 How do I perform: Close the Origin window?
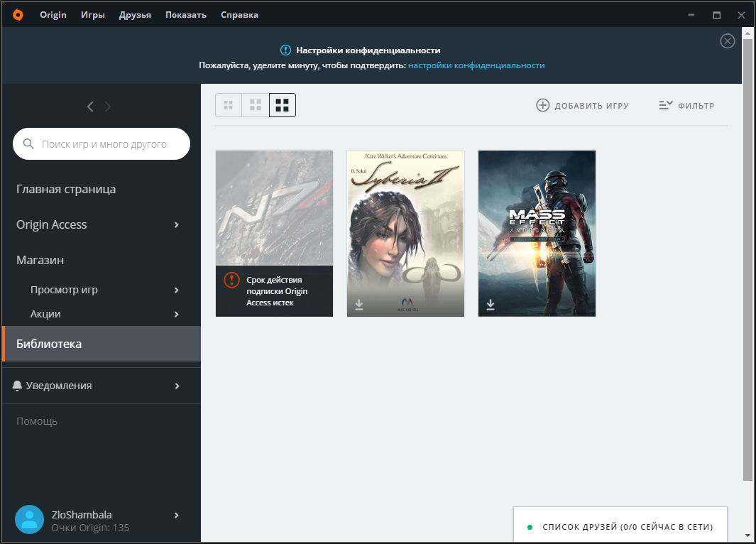pyautogui.click(x=742, y=15)
